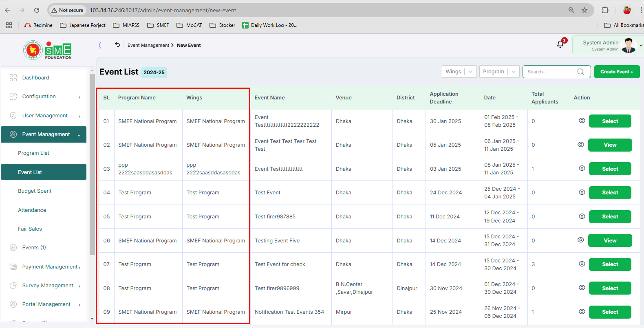Open the Chrome profile avatar

[627, 10]
